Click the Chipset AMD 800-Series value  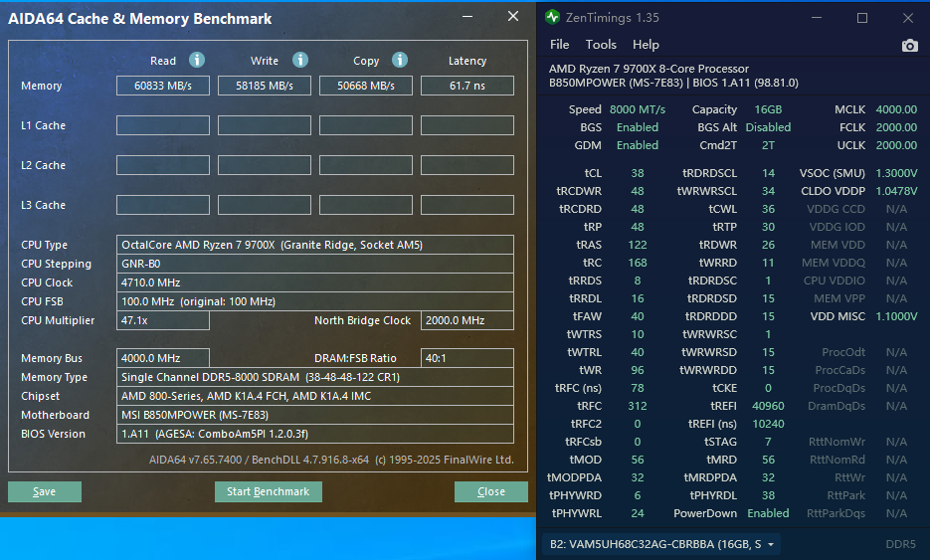coord(315,396)
